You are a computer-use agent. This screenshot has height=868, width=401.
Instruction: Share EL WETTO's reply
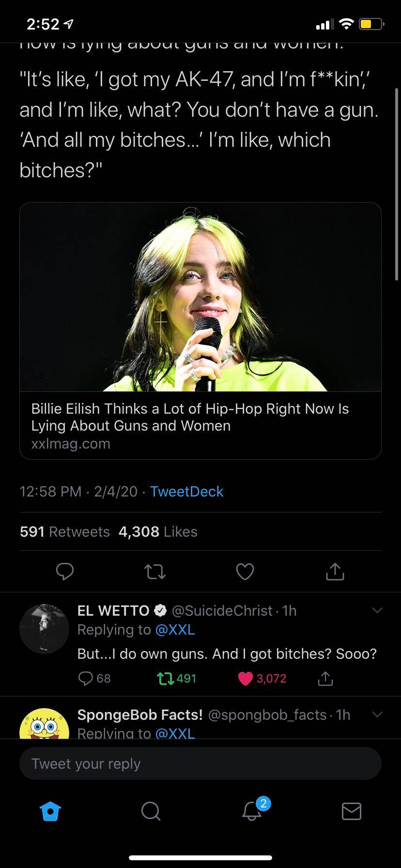click(325, 679)
